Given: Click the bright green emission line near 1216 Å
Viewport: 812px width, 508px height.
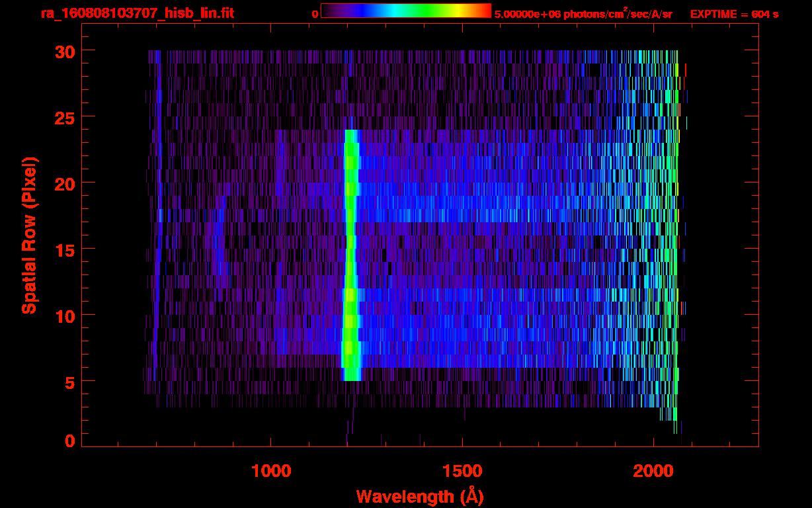Looking at the screenshot, I should click(x=350, y=255).
